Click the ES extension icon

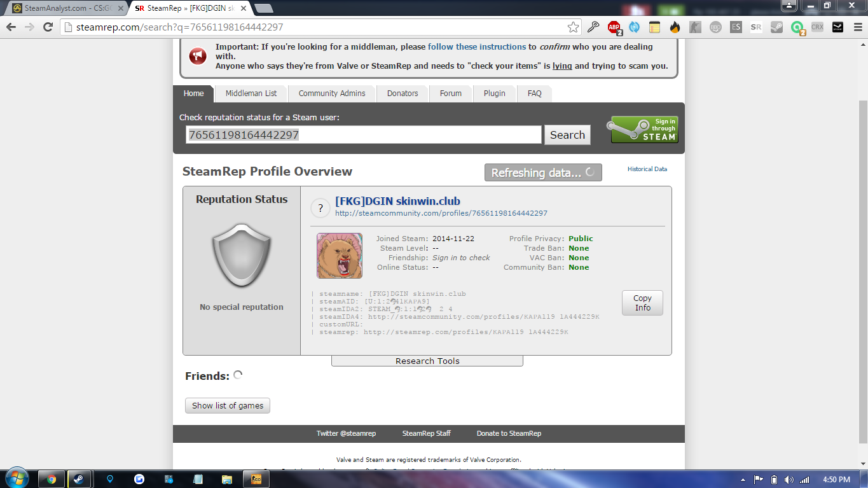(x=736, y=27)
